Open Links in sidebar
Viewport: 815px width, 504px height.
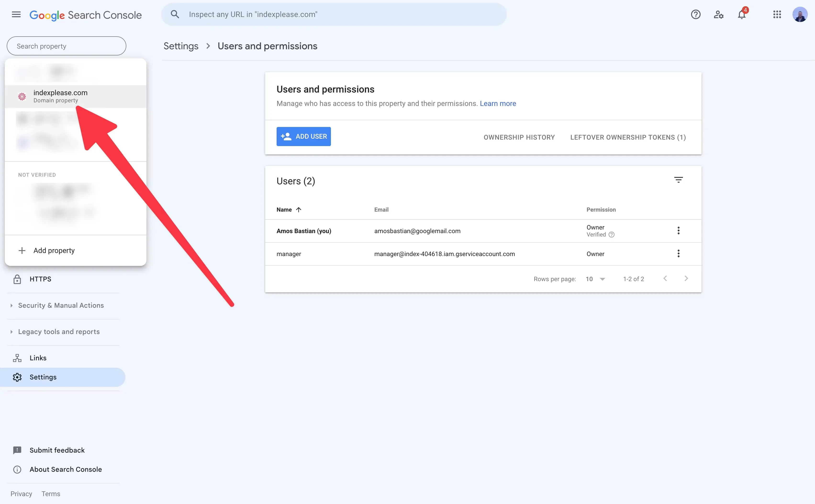coord(63,358)
